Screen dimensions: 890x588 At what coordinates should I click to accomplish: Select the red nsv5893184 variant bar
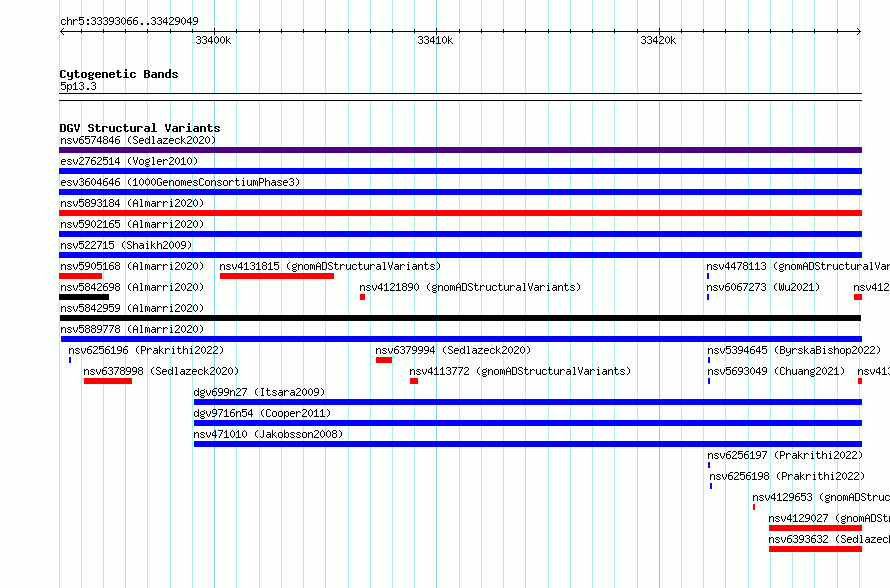click(x=460, y=213)
